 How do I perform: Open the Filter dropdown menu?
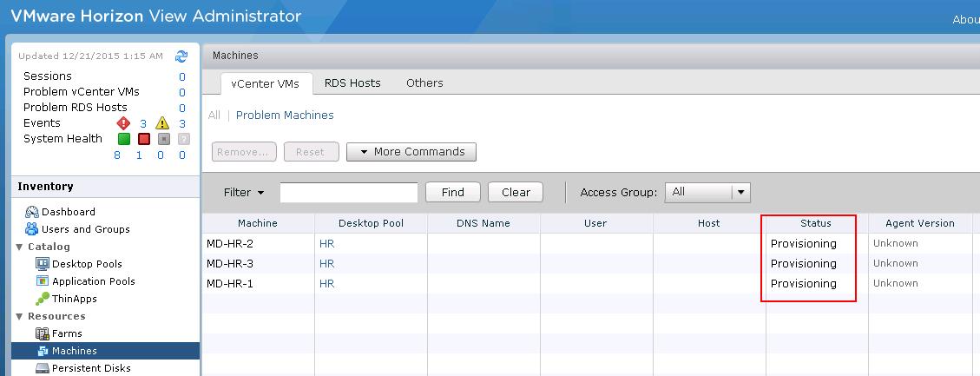[x=244, y=193]
